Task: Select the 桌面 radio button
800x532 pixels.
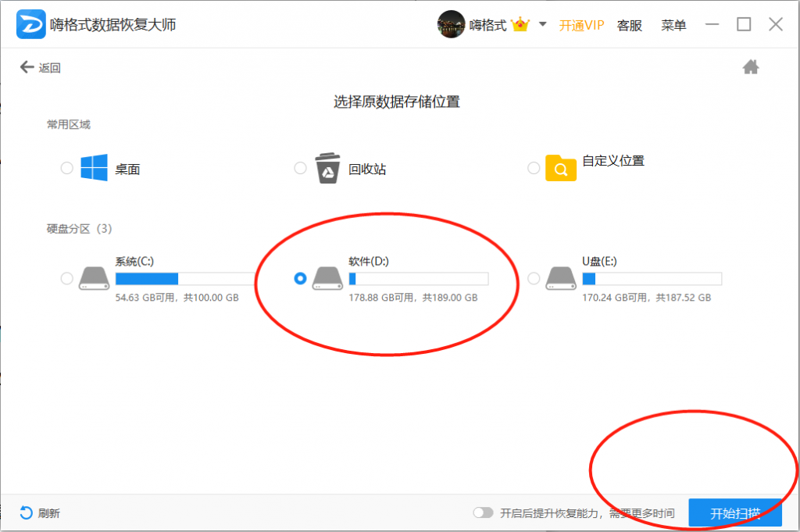Action: pos(67,168)
